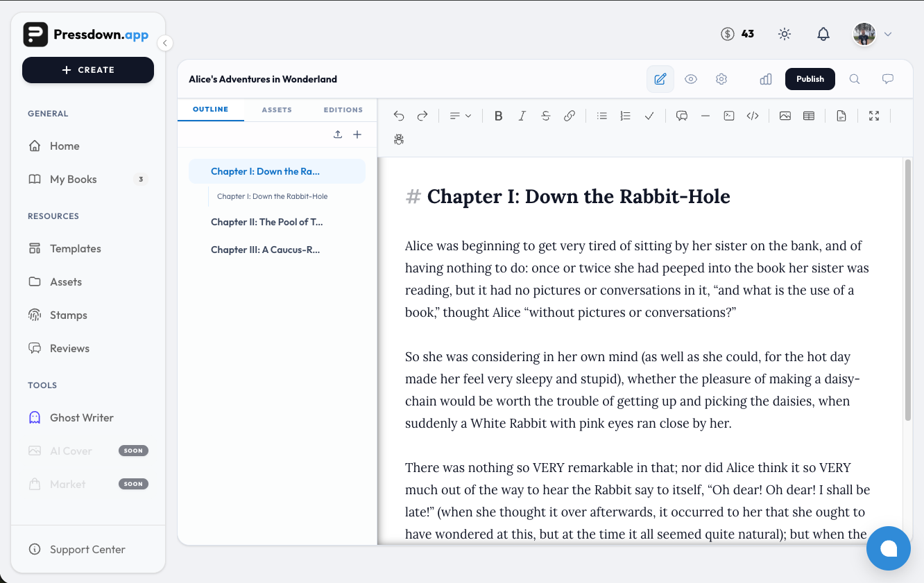Add a new chapter plus icon

pyautogui.click(x=357, y=134)
